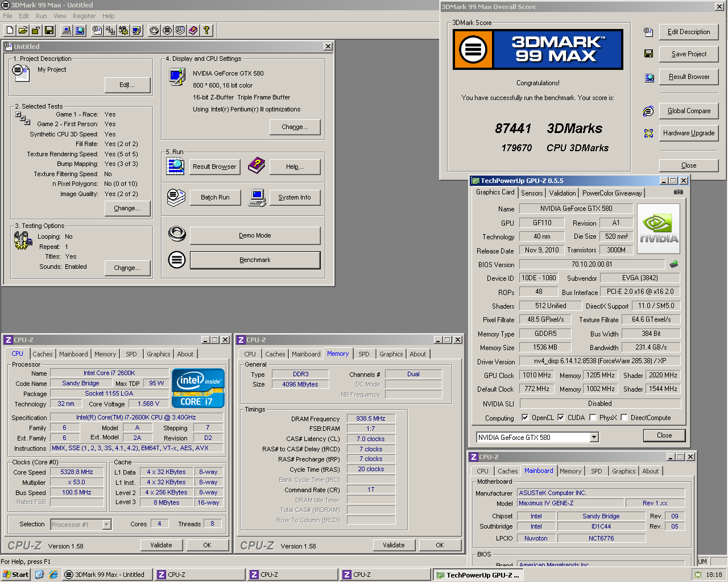Click the Close button in 3DMark score window
This screenshot has width=728, height=582.
[689, 166]
